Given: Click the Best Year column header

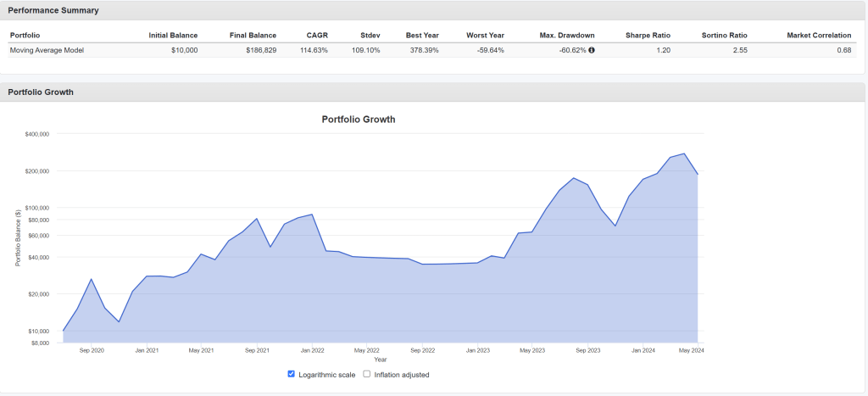Looking at the screenshot, I should pyautogui.click(x=422, y=36).
